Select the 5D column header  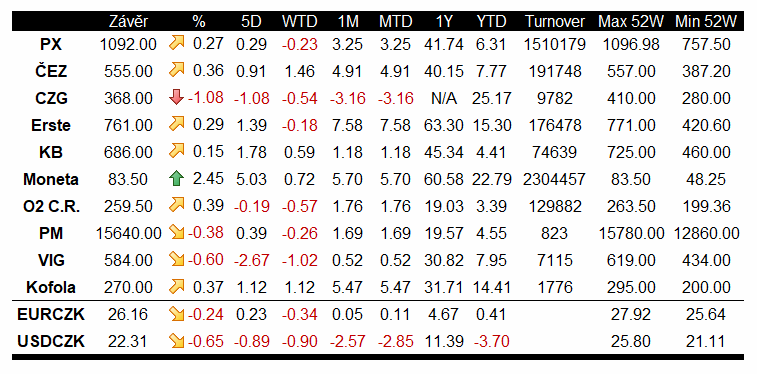coord(251,22)
